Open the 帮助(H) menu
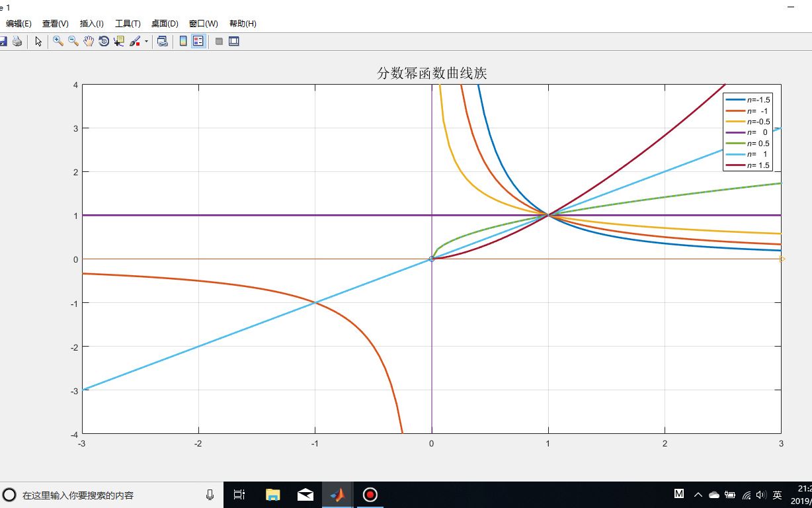 click(243, 23)
